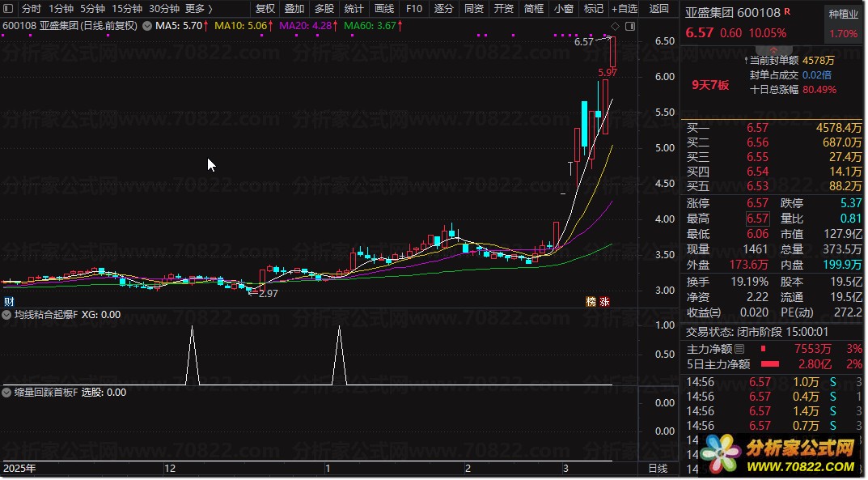Click the 9天7板 label

[x=710, y=85]
